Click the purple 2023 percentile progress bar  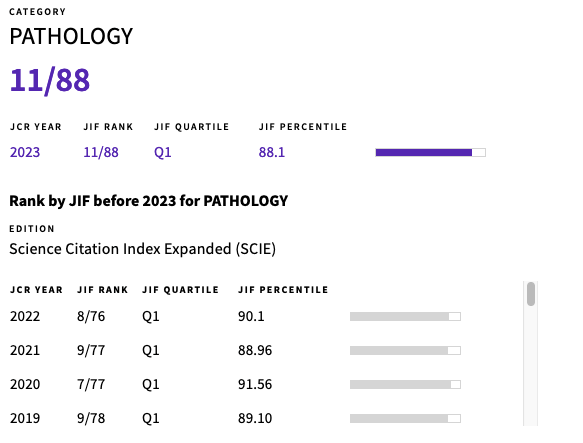pos(431,153)
